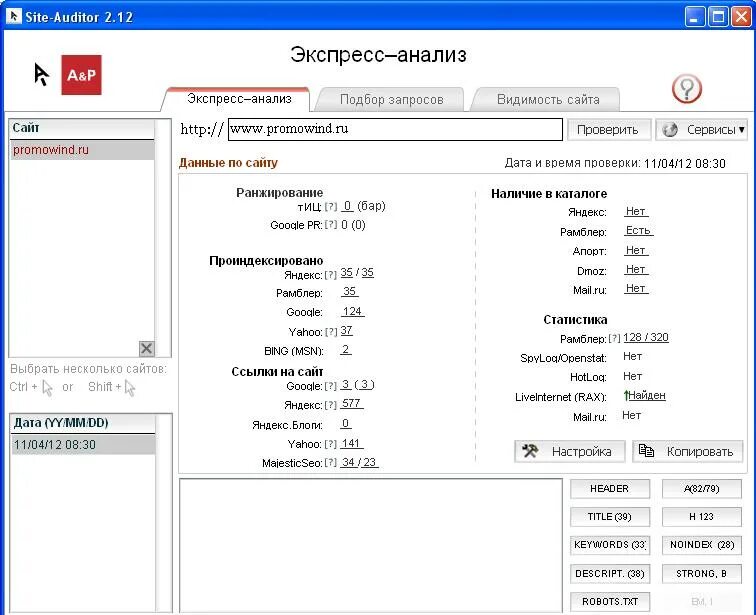
Task: Click the [?] hint next to Google PR
Action: click(x=331, y=225)
